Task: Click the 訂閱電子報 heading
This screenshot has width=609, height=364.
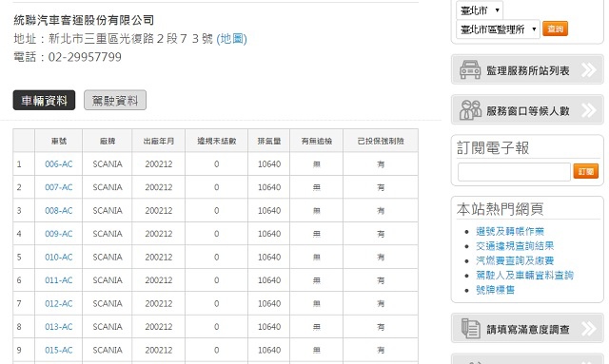Action: click(x=493, y=148)
